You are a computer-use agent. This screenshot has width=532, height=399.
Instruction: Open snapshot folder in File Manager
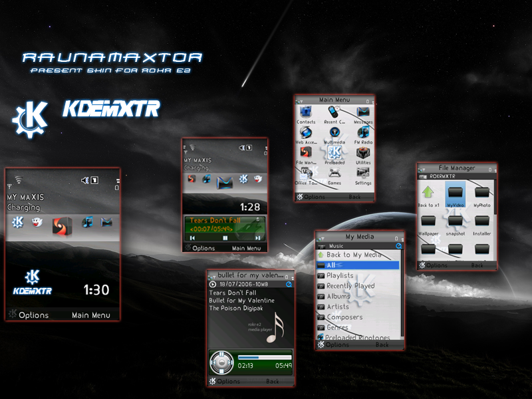coord(455,221)
